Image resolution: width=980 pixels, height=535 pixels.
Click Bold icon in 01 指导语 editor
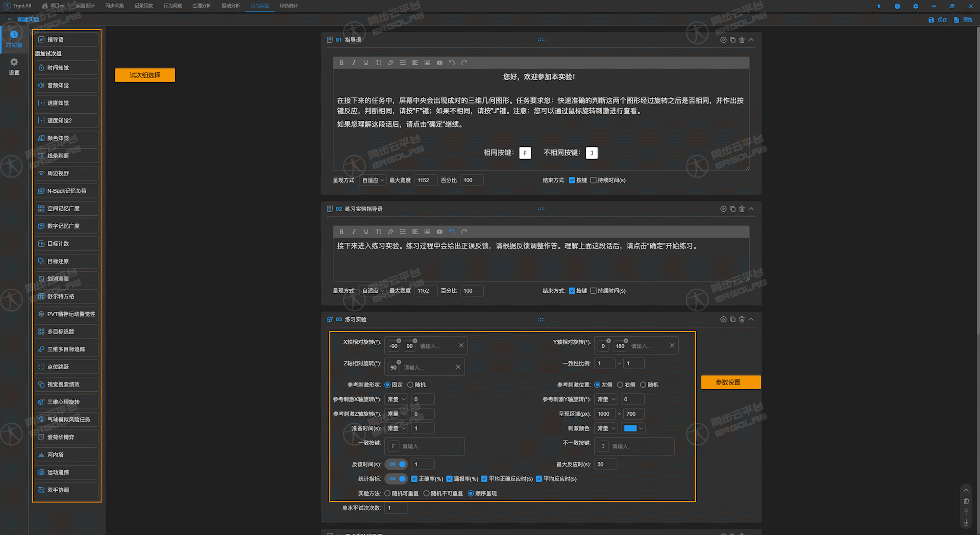pyautogui.click(x=341, y=63)
